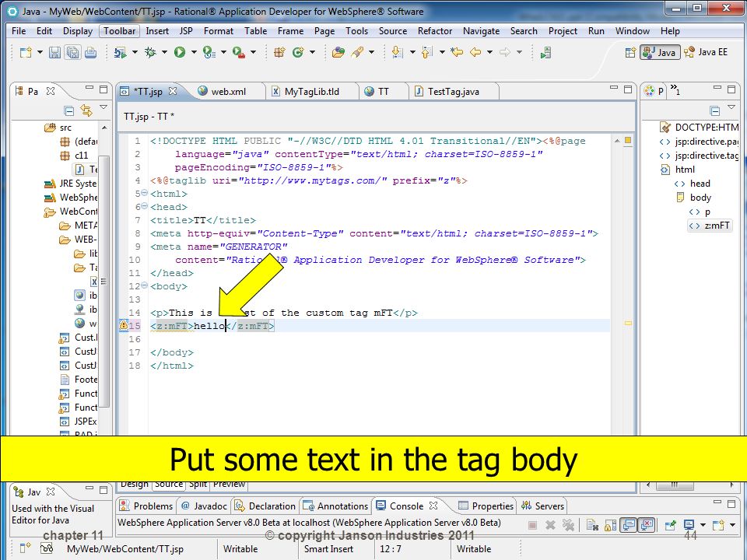747x560 pixels.
Task: Click the Package Explorer vertical scrollbar
Action: tap(104, 281)
